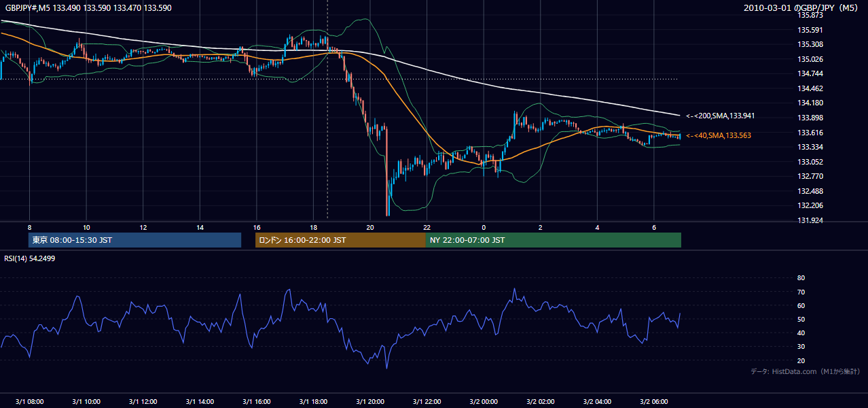Click price axis value 133.334
The height and width of the screenshot is (408, 868).
[x=810, y=147]
